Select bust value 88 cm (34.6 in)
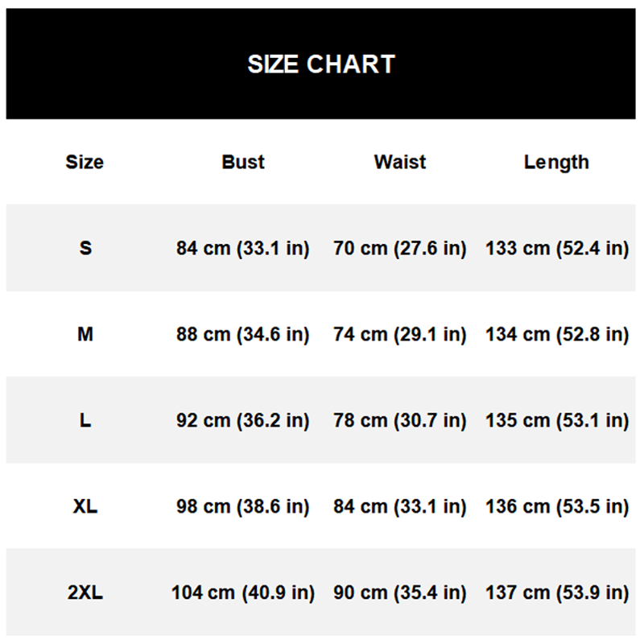This screenshot has width=644, height=644. coord(243,334)
